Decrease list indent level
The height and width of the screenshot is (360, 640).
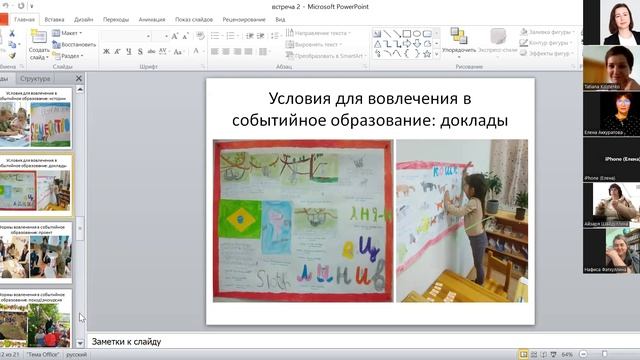(249, 36)
